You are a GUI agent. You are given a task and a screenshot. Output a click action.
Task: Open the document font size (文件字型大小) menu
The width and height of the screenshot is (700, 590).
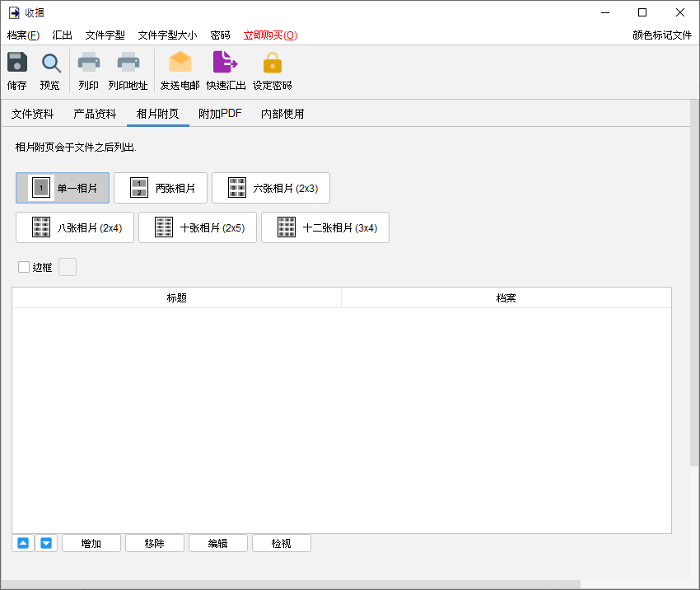click(x=167, y=35)
